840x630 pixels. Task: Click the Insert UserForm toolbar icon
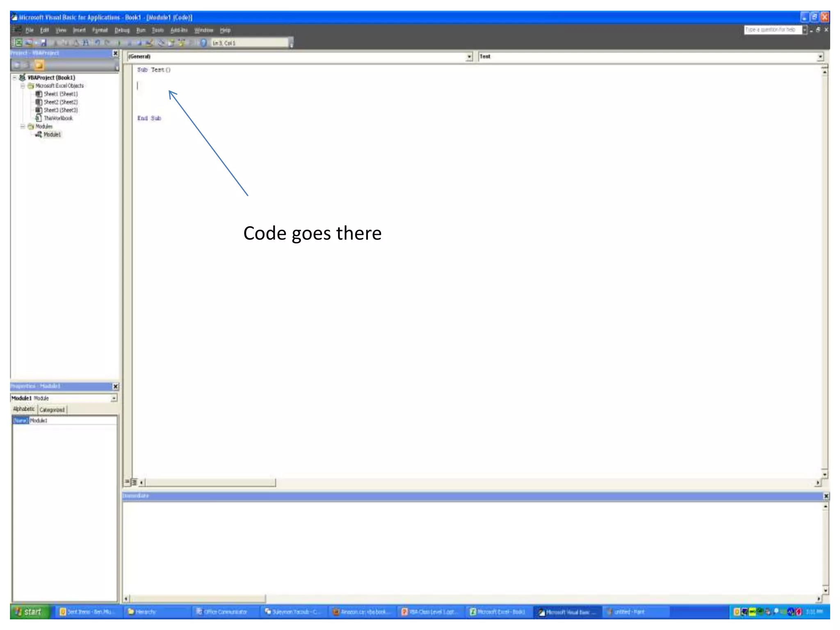pyautogui.click(x=29, y=43)
